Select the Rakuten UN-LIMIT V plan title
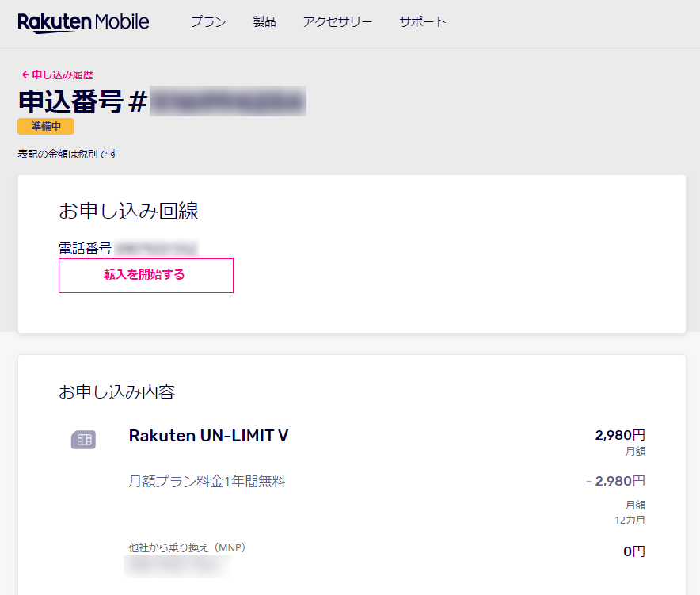The width and height of the screenshot is (700, 595). (x=208, y=436)
